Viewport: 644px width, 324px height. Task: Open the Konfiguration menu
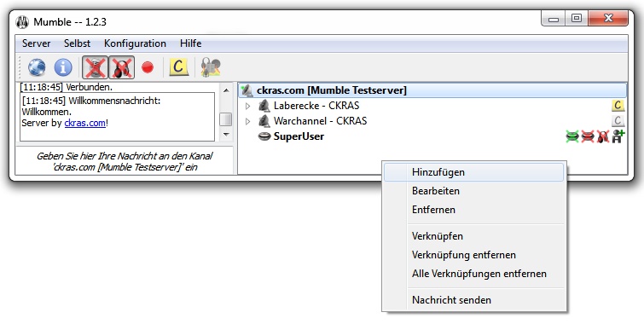pos(135,43)
